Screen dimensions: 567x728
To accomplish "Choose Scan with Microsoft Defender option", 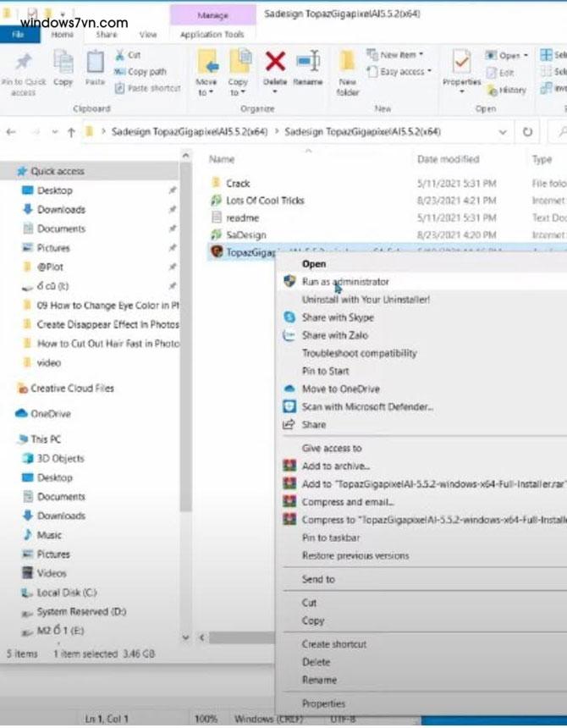I will (367, 407).
